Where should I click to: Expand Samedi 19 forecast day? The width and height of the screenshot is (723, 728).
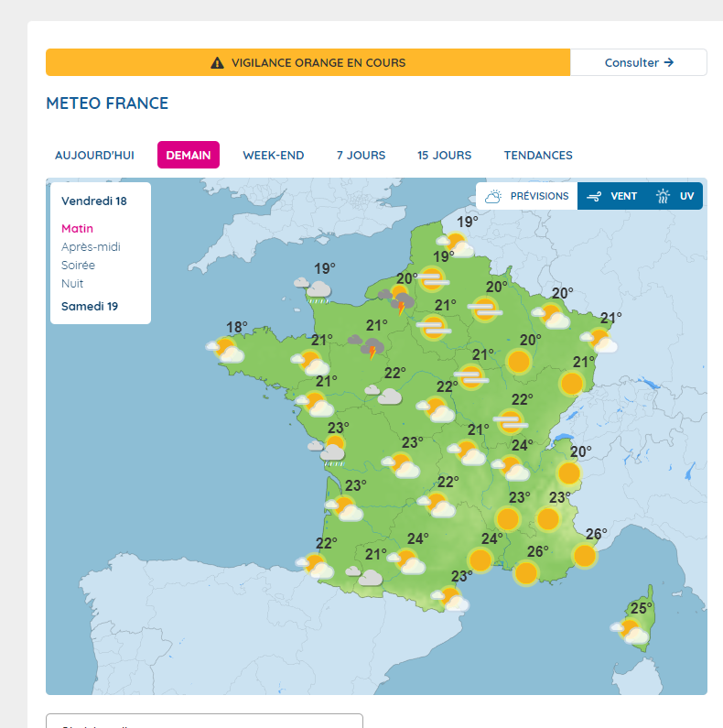pyautogui.click(x=90, y=307)
